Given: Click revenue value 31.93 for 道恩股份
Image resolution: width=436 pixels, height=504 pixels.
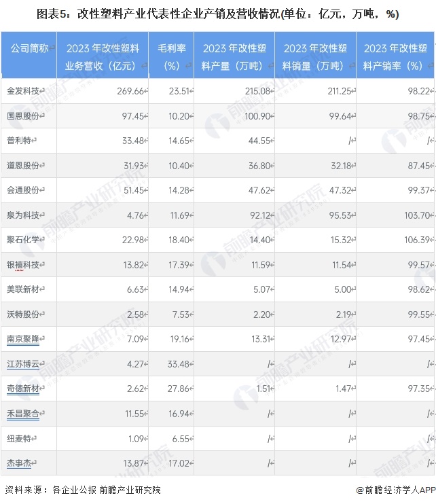Looking at the screenshot, I should [134, 166].
